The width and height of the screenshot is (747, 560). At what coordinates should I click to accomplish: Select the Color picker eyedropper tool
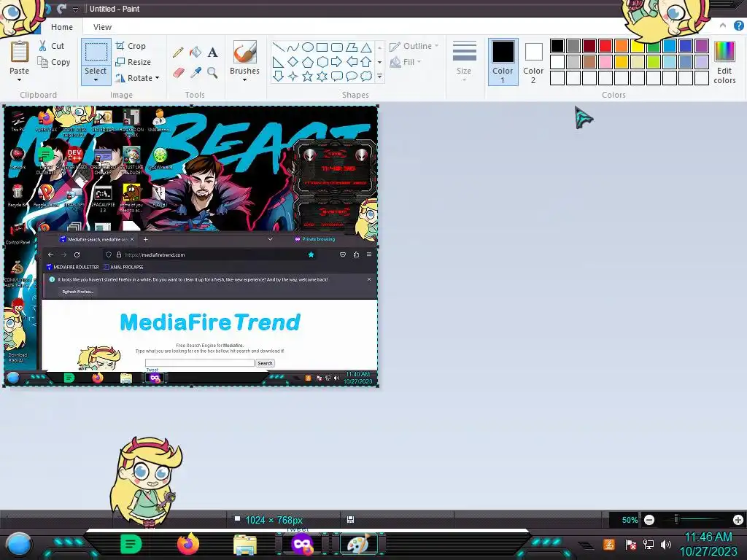(x=196, y=72)
